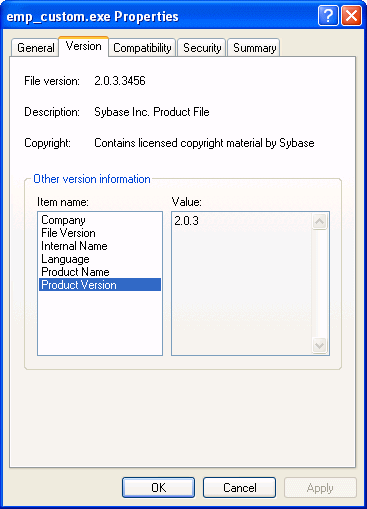This screenshot has width=367, height=509.
Task: Confirm with the OK button
Action: tap(158, 487)
